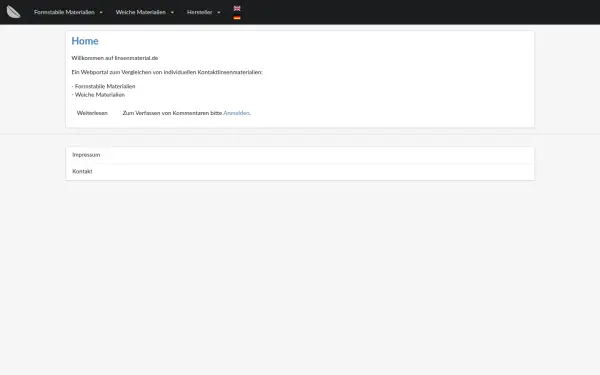Open the Weiche Materialien menu
The image size is (600, 375).
(x=140, y=12)
